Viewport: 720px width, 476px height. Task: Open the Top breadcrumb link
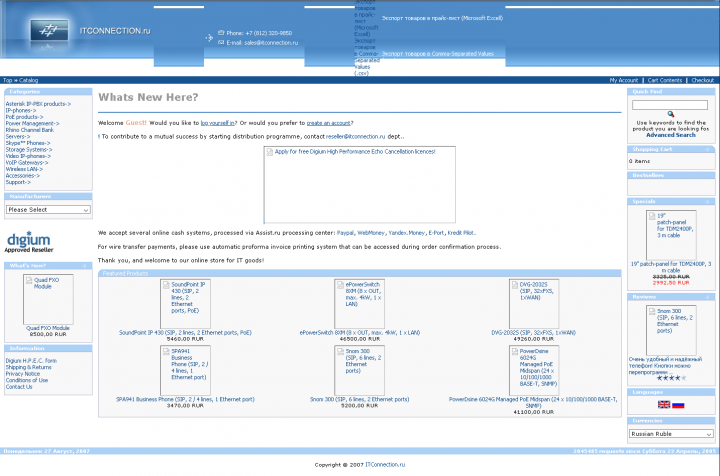pyautogui.click(x=7, y=80)
